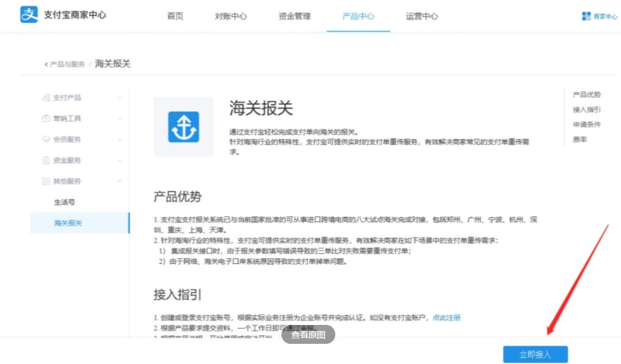Click the blue anchor 海关报关 product logo
Image resolution: width=621 pixels, height=364 pixels.
click(183, 126)
